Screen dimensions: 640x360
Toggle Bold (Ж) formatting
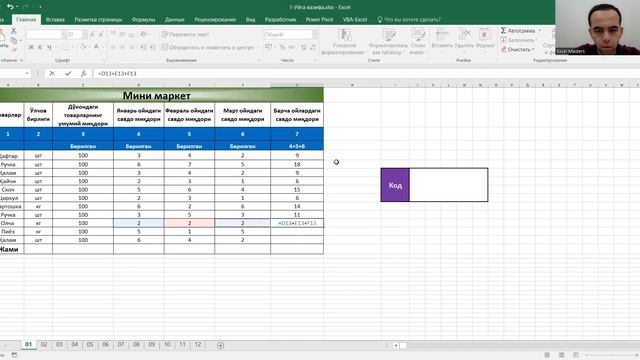point(31,47)
